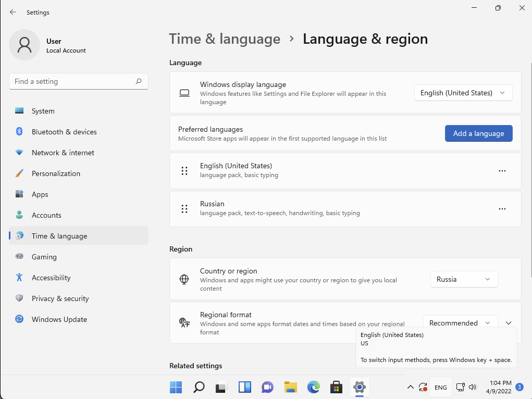Viewport: 532px width, 399px height.
Task: Select Network & internet in sidebar
Action: point(79,153)
